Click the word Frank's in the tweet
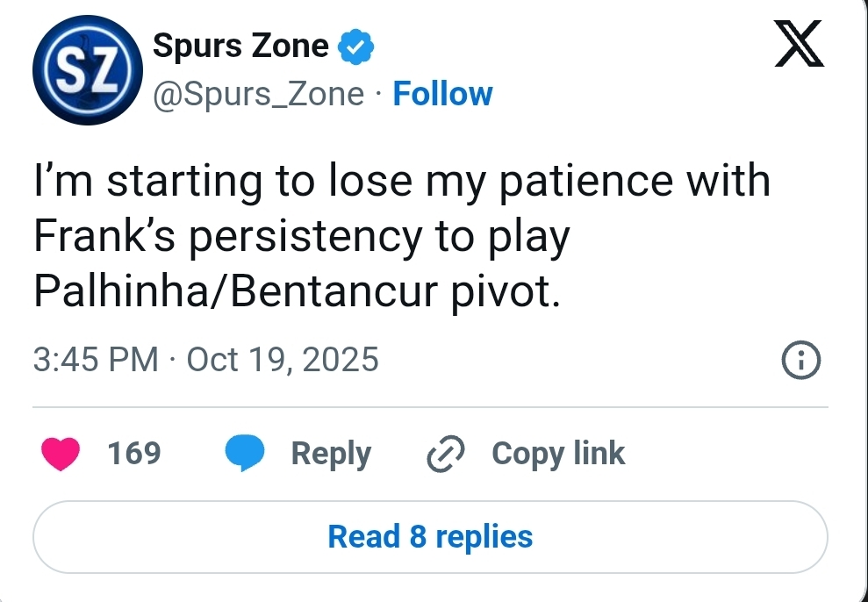The image size is (868, 602). tap(108, 238)
